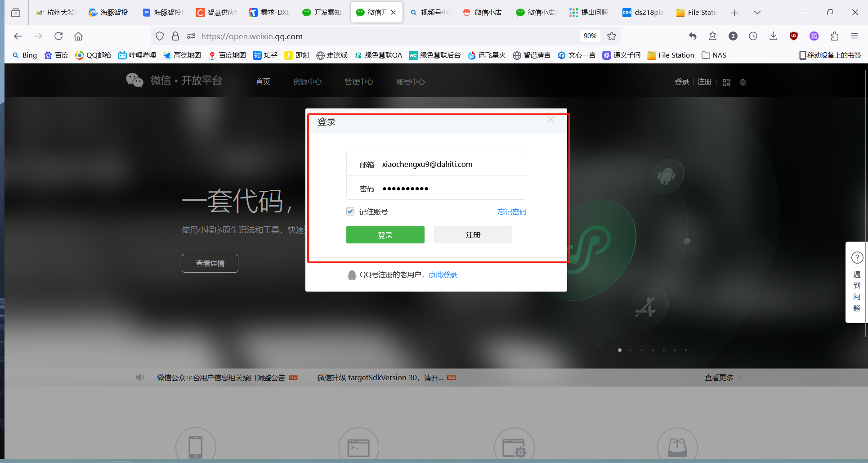Open the 绿色慧联OA bookmark
Image resolution: width=868 pixels, height=463 pixels.
[378, 55]
